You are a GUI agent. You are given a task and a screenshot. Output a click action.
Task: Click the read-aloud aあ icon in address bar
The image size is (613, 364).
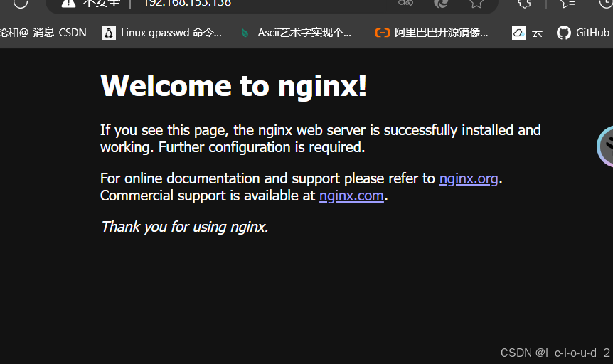405,3
